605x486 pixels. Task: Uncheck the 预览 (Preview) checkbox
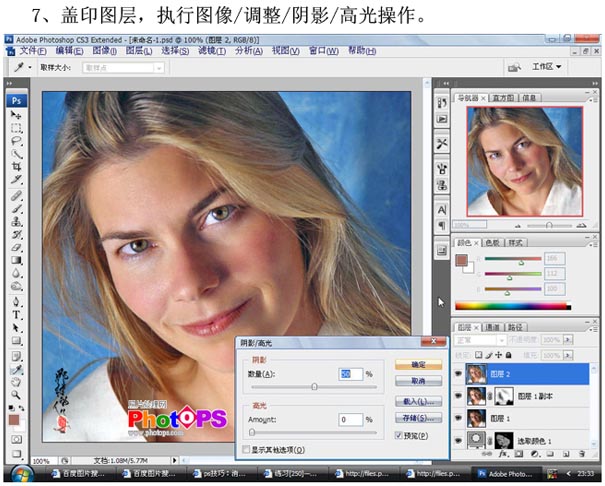[399, 436]
